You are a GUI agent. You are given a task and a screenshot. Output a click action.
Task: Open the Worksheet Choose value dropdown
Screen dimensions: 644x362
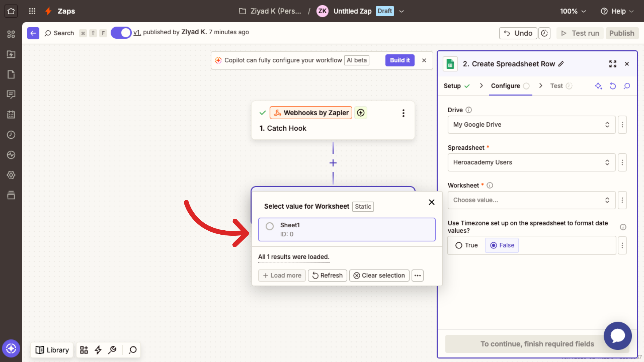coord(531,200)
